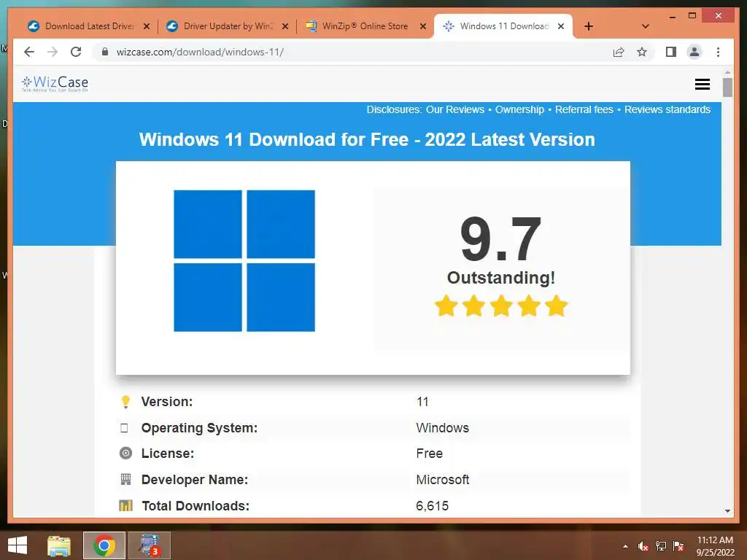This screenshot has width=747, height=560.
Task: Open the Ownership disclosure link
Action: click(519, 109)
